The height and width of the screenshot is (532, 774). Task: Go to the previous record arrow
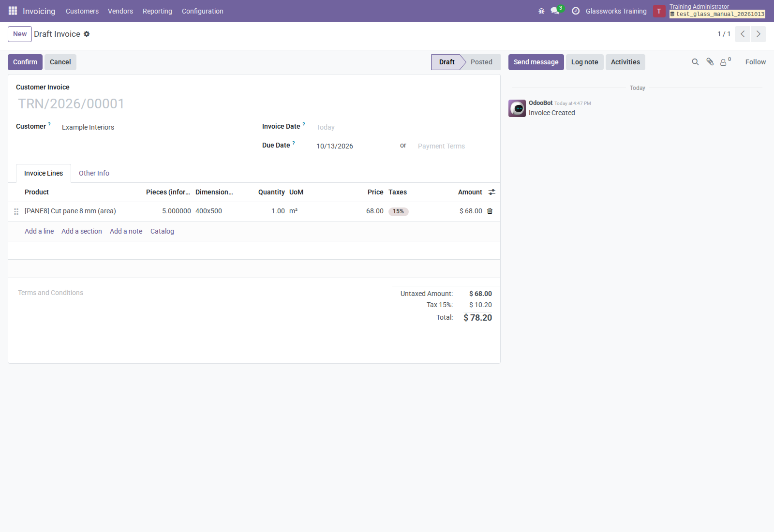pyautogui.click(x=743, y=34)
